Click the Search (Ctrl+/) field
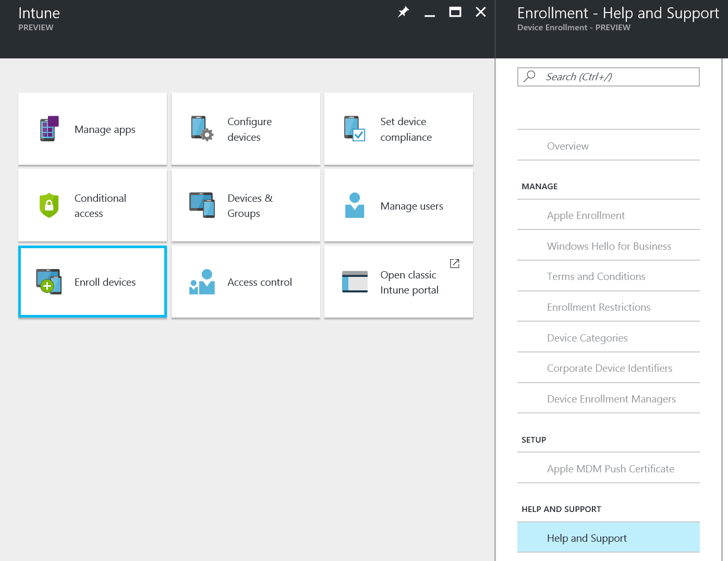Image resolution: width=728 pixels, height=561 pixels. point(615,77)
